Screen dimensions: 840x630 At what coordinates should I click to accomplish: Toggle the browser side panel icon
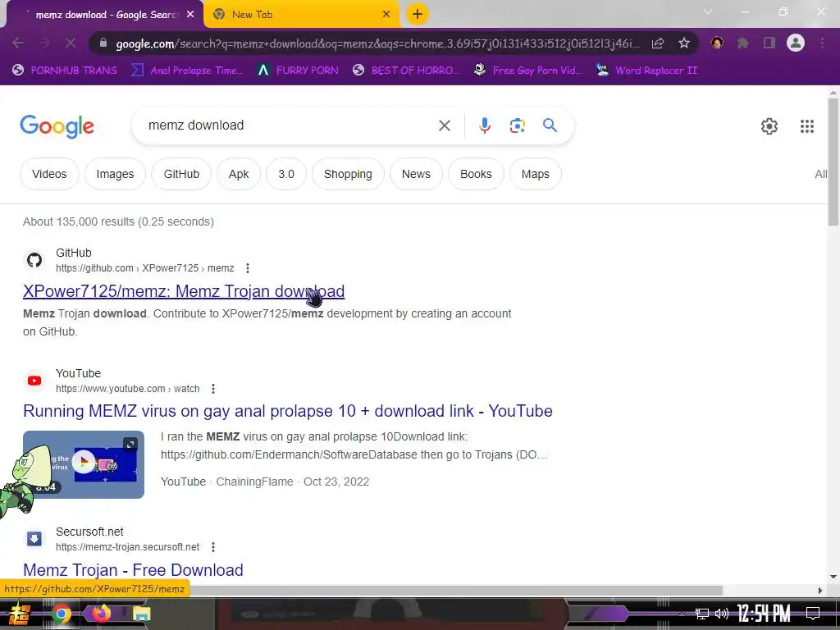pos(769,43)
